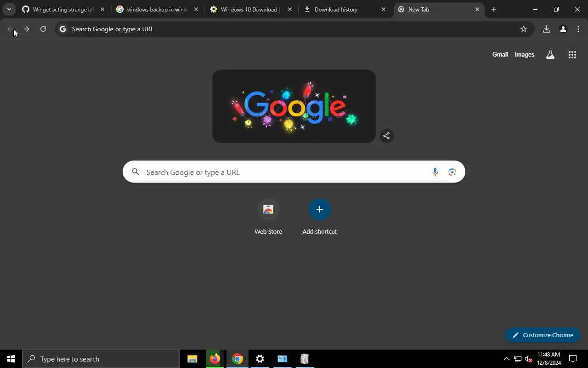Open Firefox from the taskbar
The image size is (588, 368).
215,359
